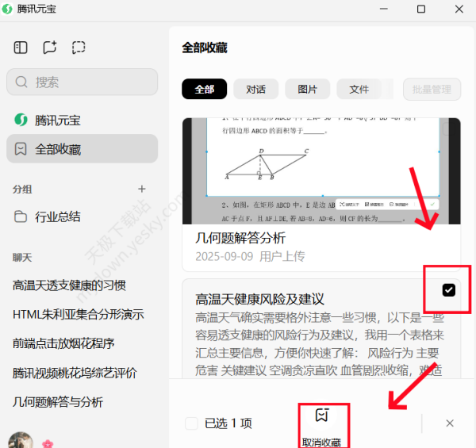Toggle the sidebar collapse icon

pyautogui.click(x=21, y=48)
